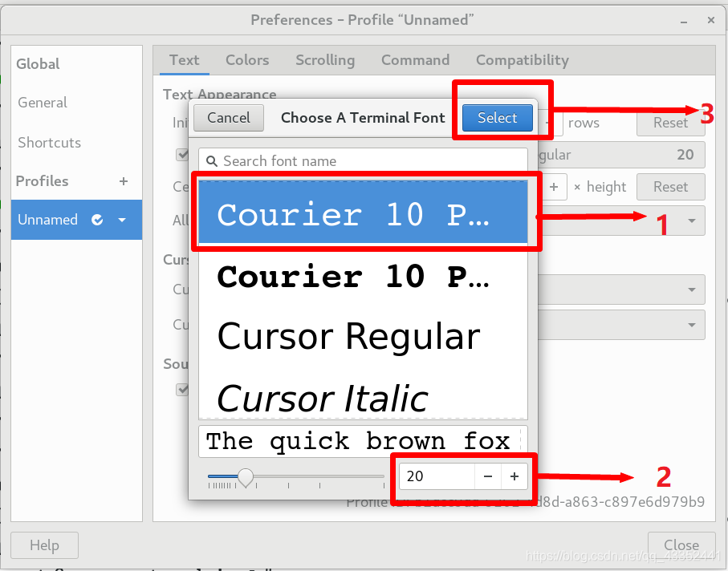This screenshot has height=571, width=728.
Task: Open the Scrolling tab
Action: click(x=325, y=60)
